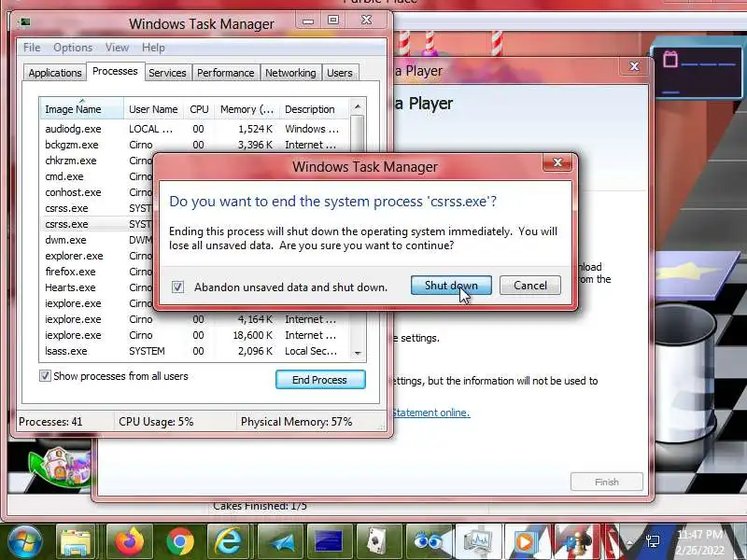This screenshot has height=560, width=747.
Task: Switch to the Networking tab
Action: coord(290,73)
